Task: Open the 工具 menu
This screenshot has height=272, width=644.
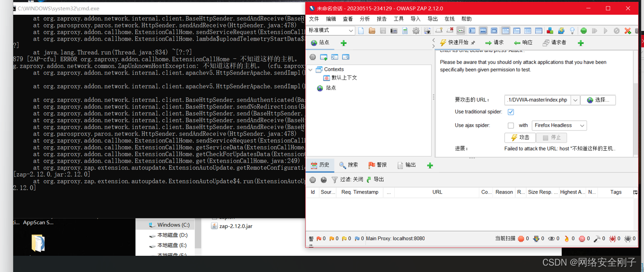Action: click(x=399, y=19)
